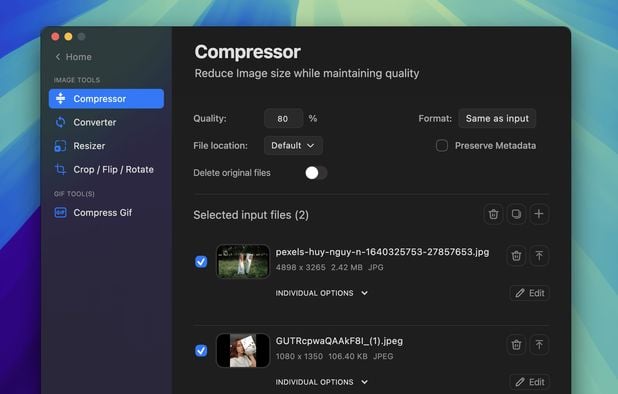Open the Format Same as input selector
This screenshot has width=618, height=394.
497,119
